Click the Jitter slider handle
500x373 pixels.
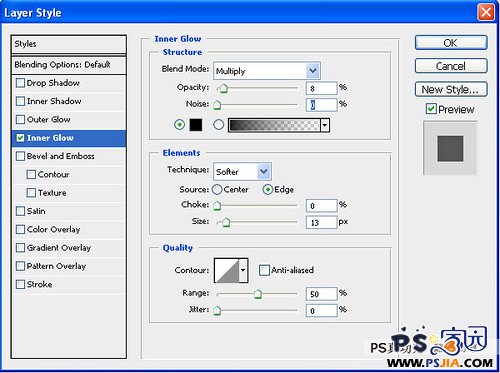click(x=217, y=310)
